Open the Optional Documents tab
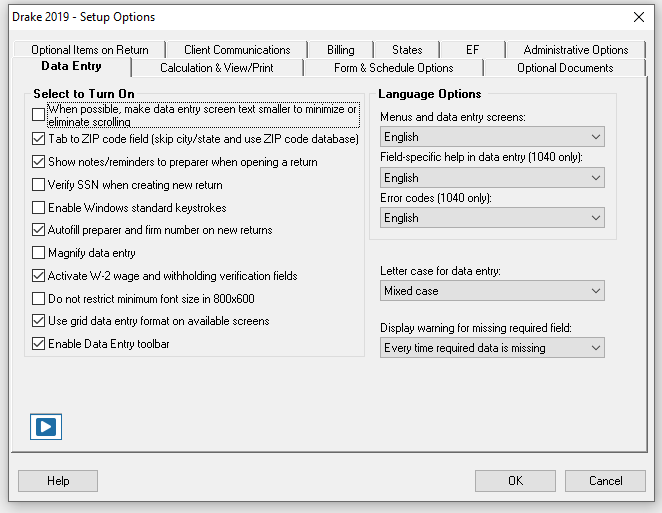 point(565,68)
